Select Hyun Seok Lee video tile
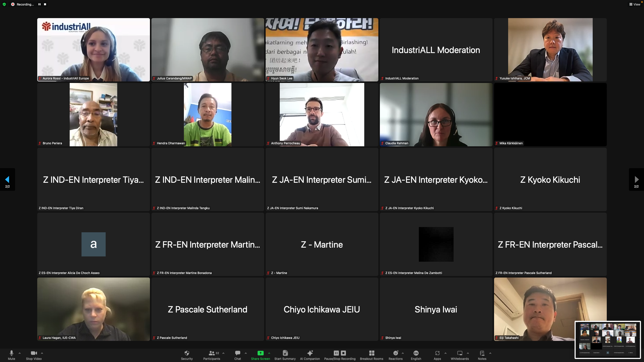The height and width of the screenshot is (362, 644). pyautogui.click(x=322, y=50)
